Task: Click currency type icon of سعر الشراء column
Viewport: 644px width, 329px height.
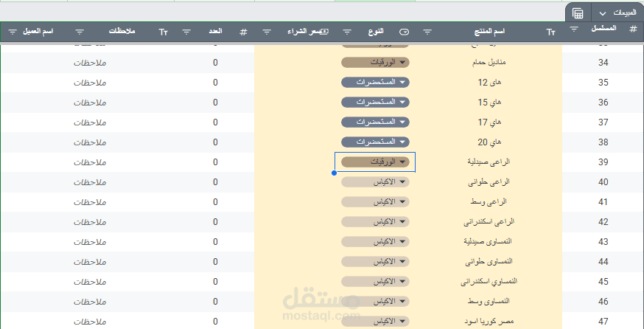Action: click(324, 32)
